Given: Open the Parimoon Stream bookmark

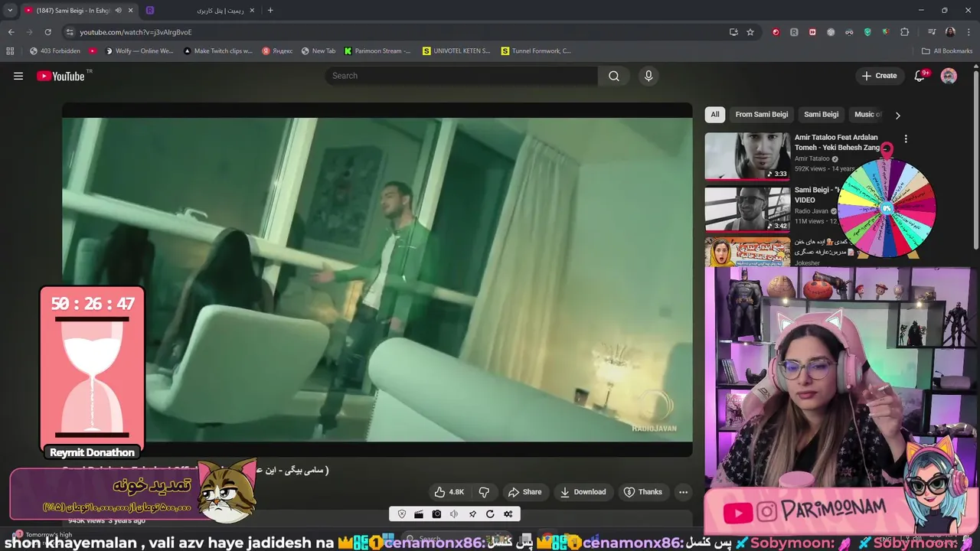Looking at the screenshot, I should point(377,51).
